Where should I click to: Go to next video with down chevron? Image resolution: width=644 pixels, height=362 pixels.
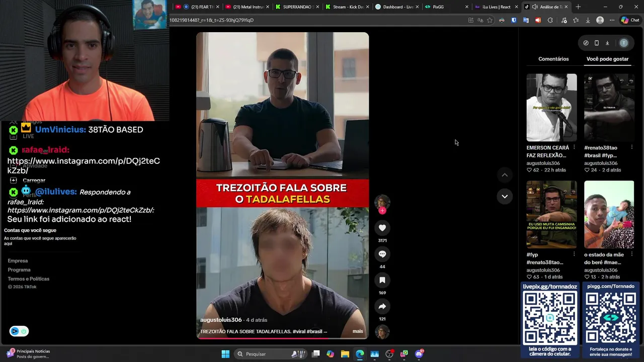tap(505, 196)
